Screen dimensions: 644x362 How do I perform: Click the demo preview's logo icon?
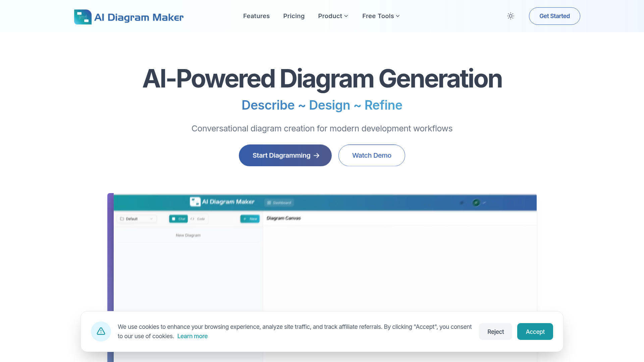click(x=195, y=202)
